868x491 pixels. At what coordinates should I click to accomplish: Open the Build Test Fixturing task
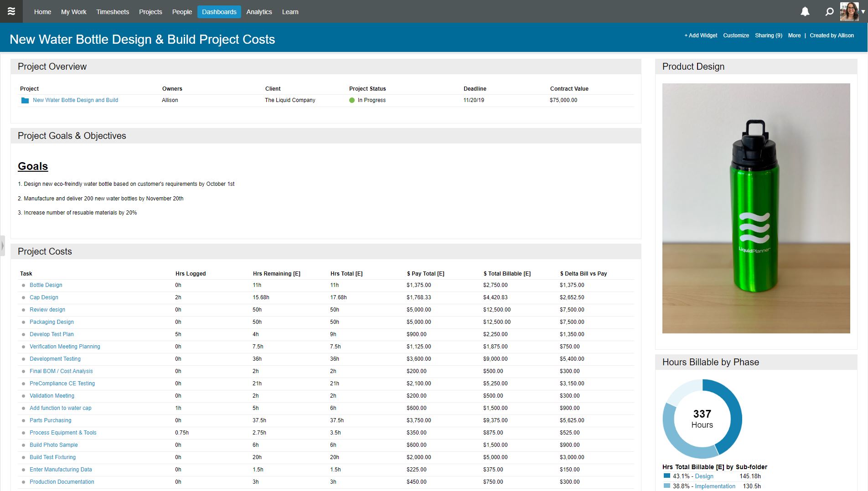pos(53,457)
